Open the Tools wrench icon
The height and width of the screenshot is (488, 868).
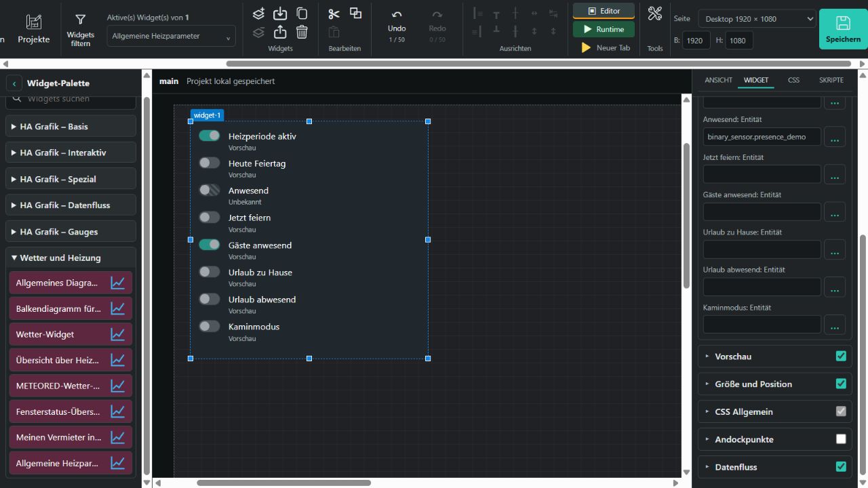(654, 14)
